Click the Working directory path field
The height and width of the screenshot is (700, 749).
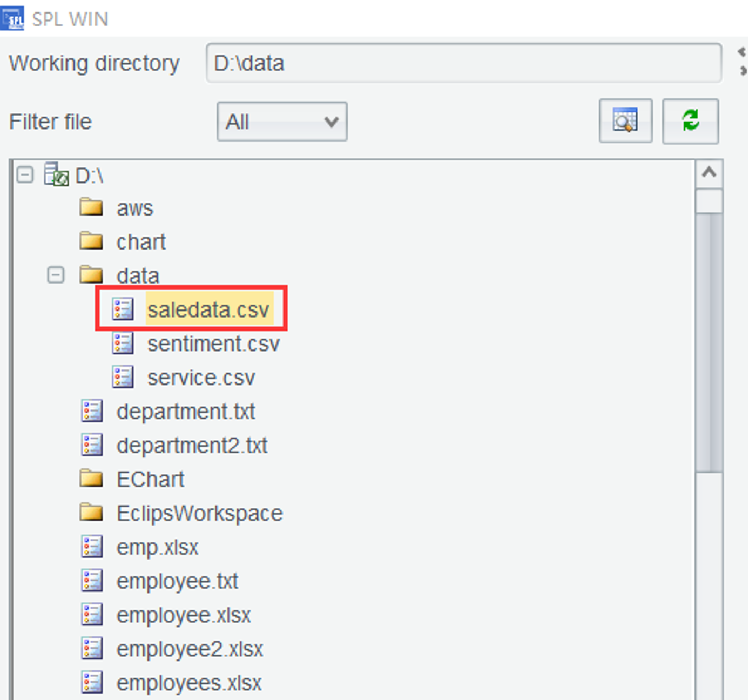coord(463,63)
